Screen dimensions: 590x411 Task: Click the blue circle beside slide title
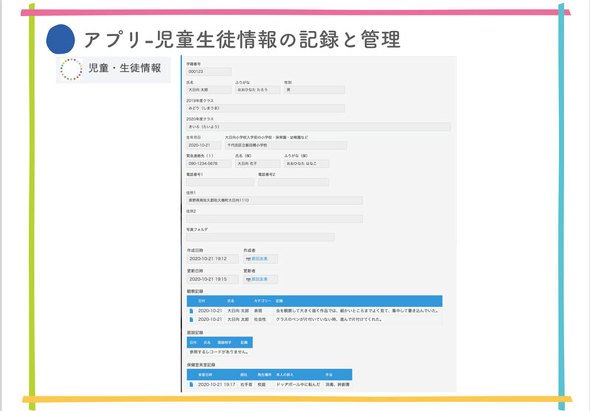pyautogui.click(x=61, y=39)
